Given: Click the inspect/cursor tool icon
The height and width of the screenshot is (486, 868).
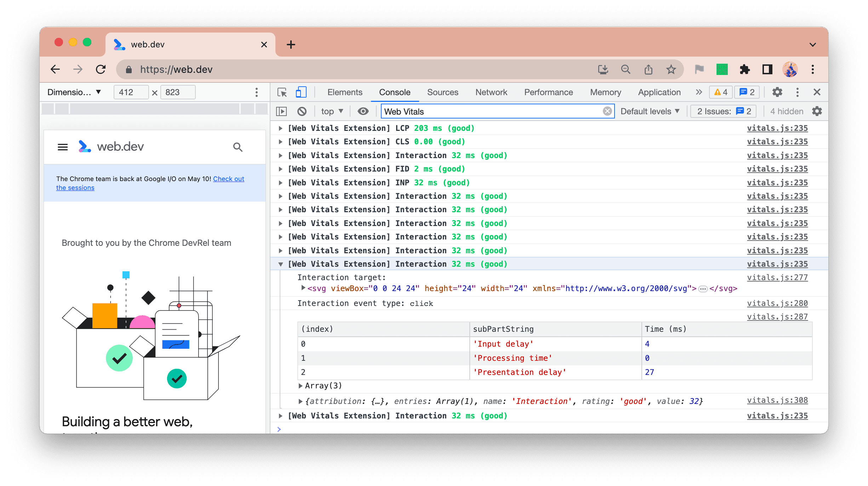Looking at the screenshot, I should (282, 92).
